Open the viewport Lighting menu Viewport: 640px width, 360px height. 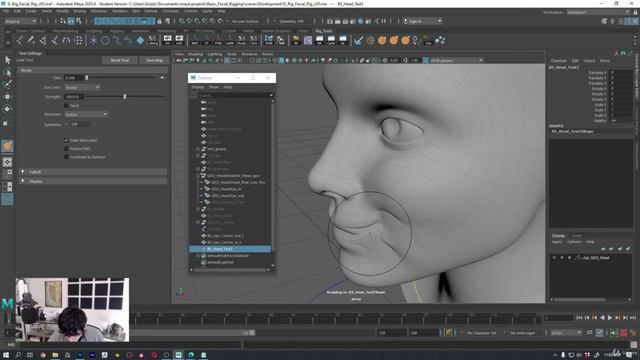215,54
